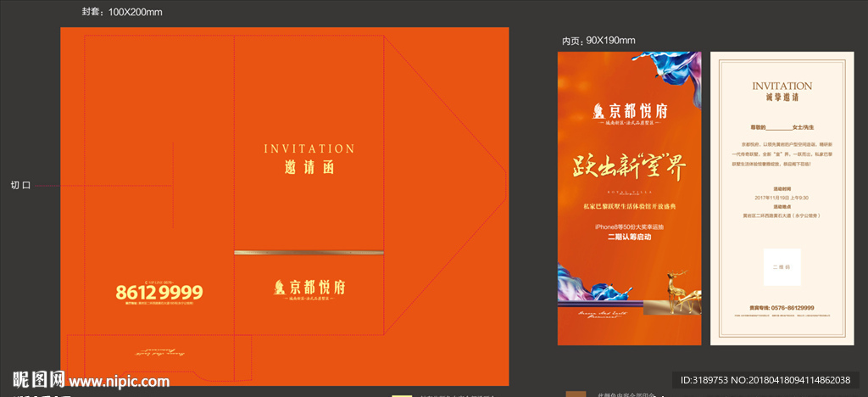Image resolution: width=868 pixels, height=397 pixels.
Task: Click the 京都悦府 logo on the envelope back
Action: (309, 288)
